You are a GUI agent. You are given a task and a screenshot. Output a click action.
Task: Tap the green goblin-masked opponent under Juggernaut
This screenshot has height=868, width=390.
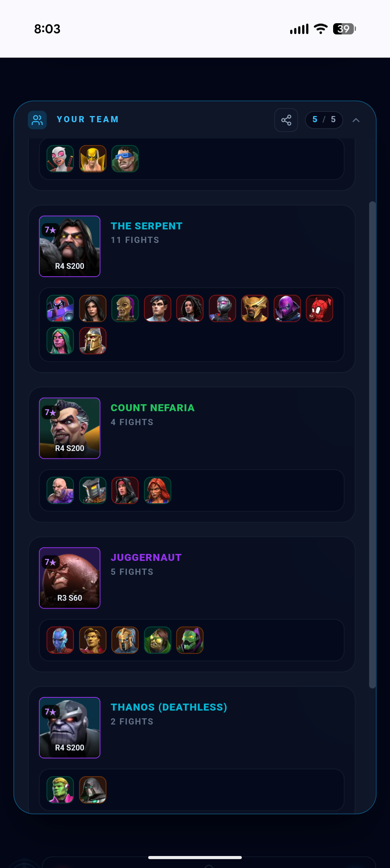[190, 640]
